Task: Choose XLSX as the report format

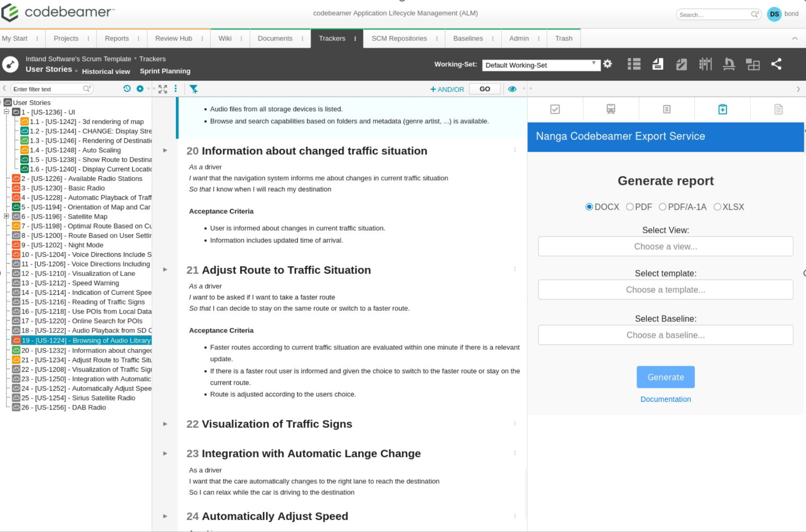Action: pos(717,206)
